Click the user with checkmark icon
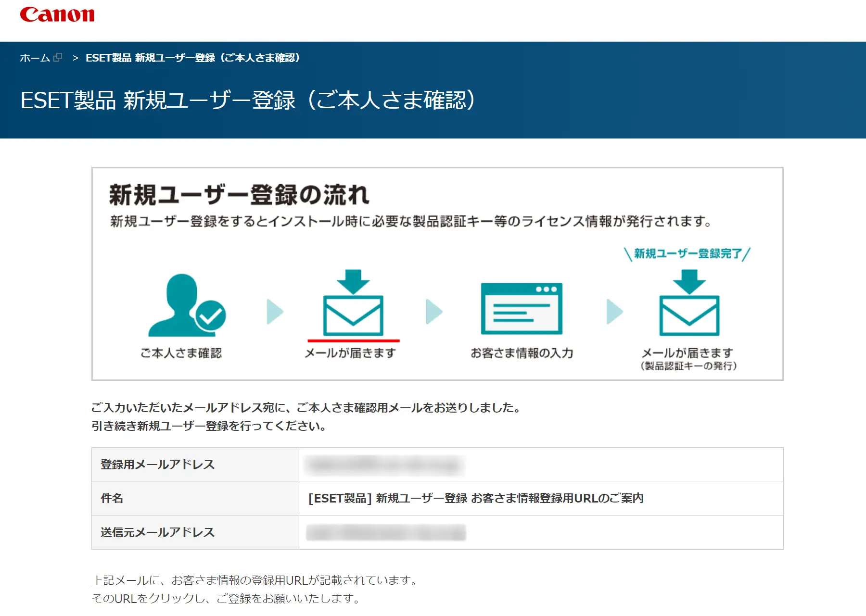The width and height of the screenshot is (866, 616). pos(187,305)
